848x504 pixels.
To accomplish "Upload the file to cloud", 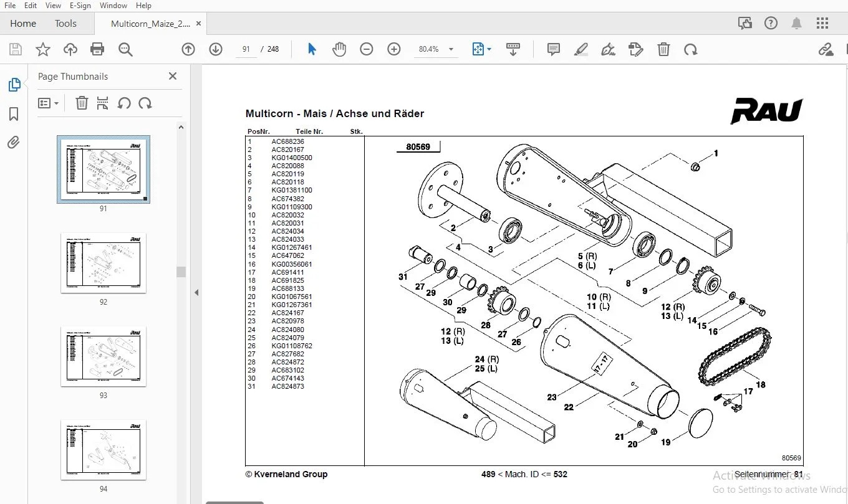I will [x=70, y=49].
